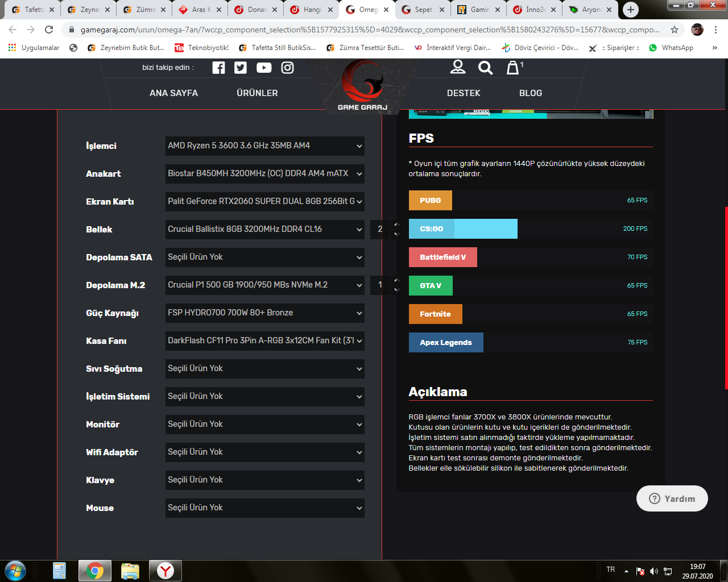Open Game Garaj Instagram icon

point(288,68)
